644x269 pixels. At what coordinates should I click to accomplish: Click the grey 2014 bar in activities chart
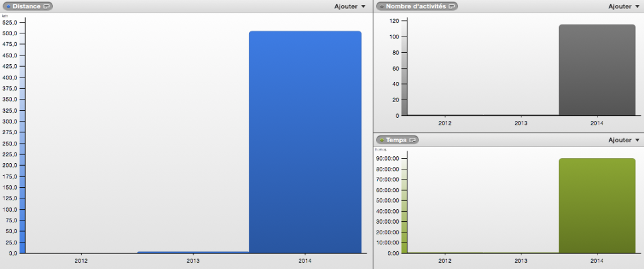point(597,70)
